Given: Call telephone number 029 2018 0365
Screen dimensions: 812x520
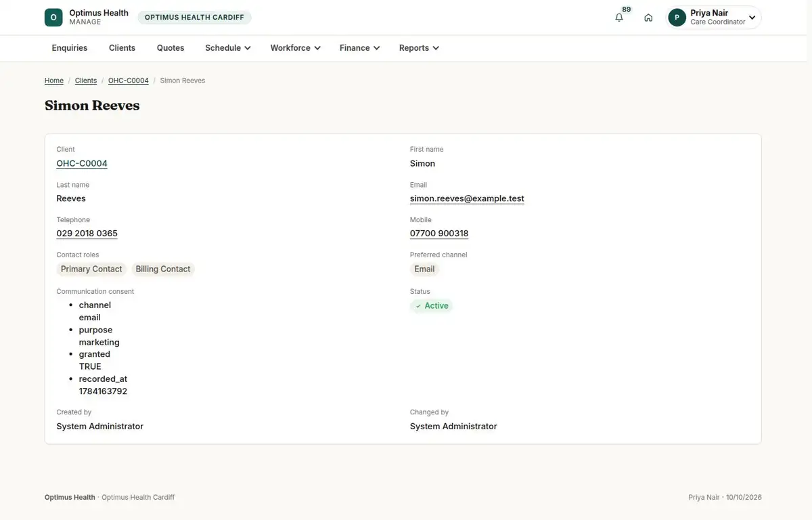Looking at the screenshot, I should (x=87, y=234).
